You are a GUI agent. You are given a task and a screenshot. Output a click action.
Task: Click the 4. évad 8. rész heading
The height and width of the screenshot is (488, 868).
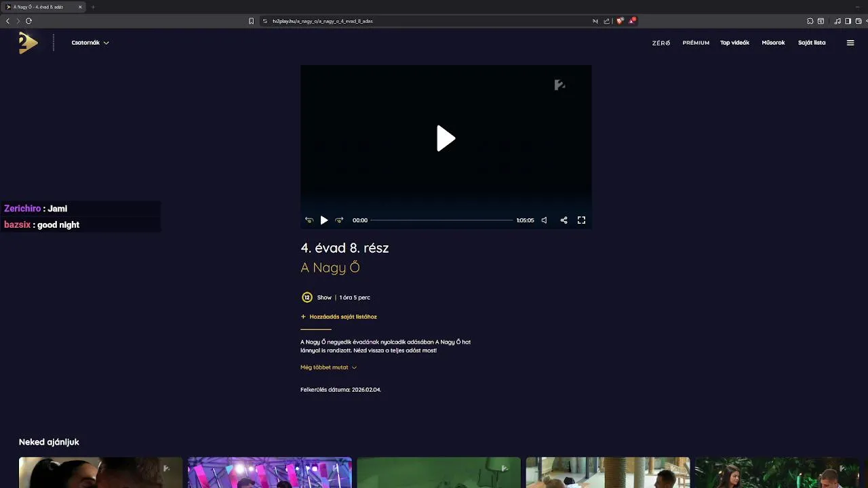click(x=344, y=248)
